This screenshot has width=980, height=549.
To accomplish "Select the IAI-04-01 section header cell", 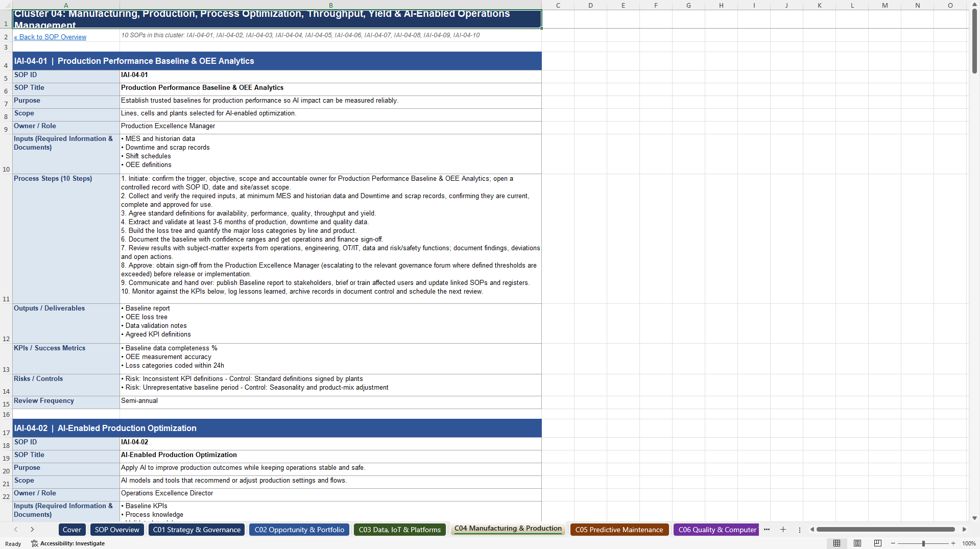I will click(277, 61).
